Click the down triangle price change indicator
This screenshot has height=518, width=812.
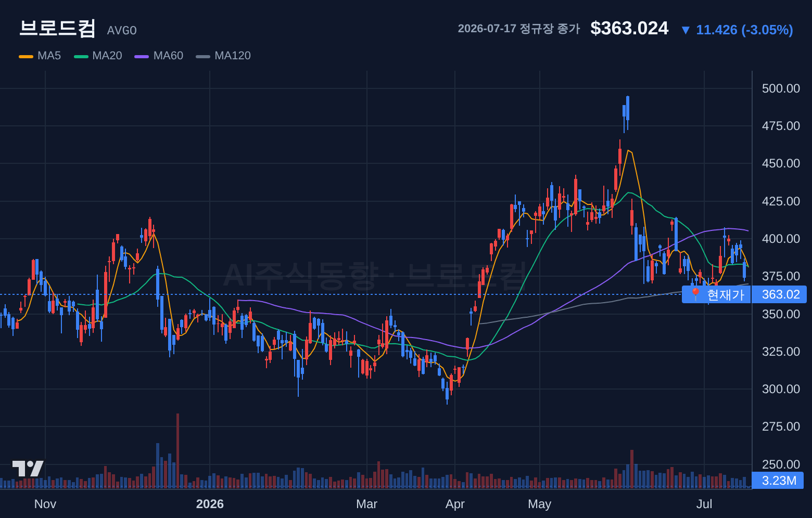(x=686, y=30)
